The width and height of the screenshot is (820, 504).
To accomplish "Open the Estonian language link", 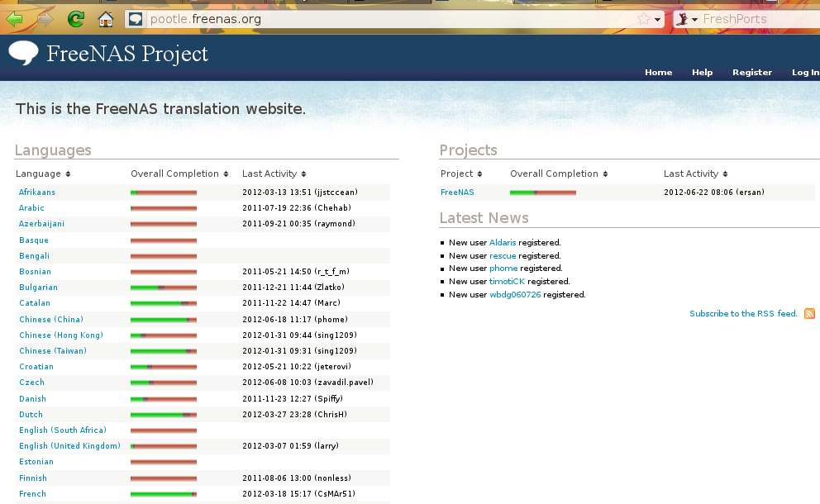I will (x=36, y=462).
